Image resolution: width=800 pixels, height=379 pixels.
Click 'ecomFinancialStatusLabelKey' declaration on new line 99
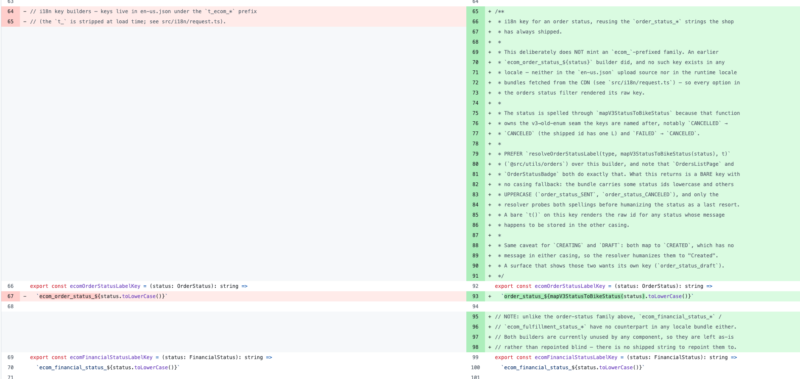tap(577, 358)
